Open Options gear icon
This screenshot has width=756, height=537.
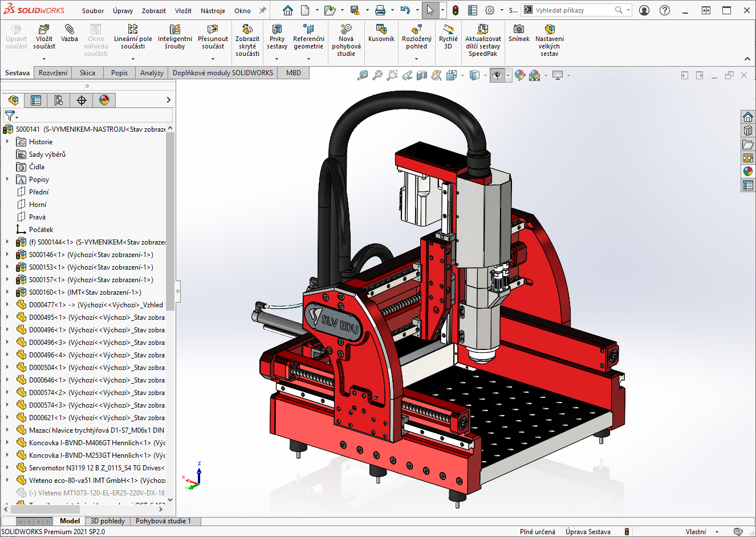tap(490, 10)
